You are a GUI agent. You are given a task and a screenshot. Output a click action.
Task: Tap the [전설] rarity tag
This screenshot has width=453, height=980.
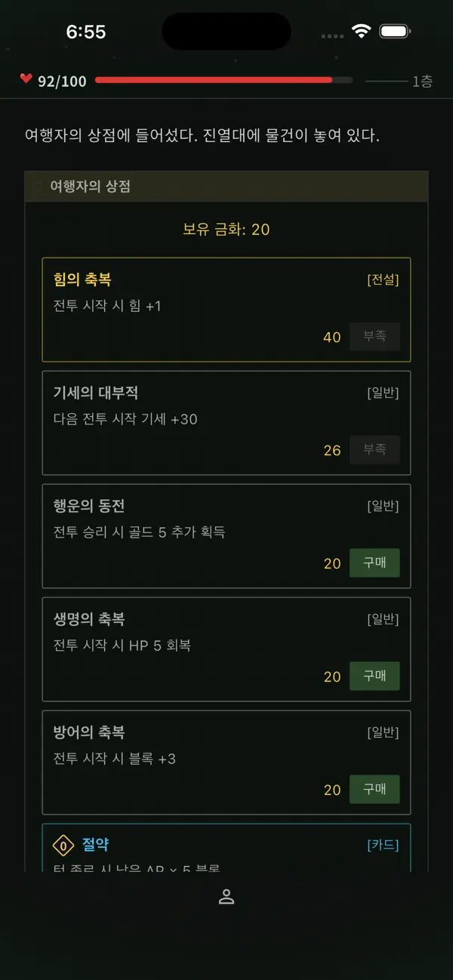tap(383, 279)
